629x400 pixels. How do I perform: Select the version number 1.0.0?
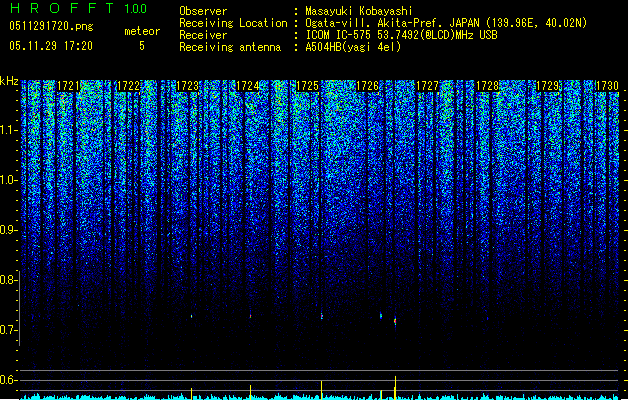(136, 8)
